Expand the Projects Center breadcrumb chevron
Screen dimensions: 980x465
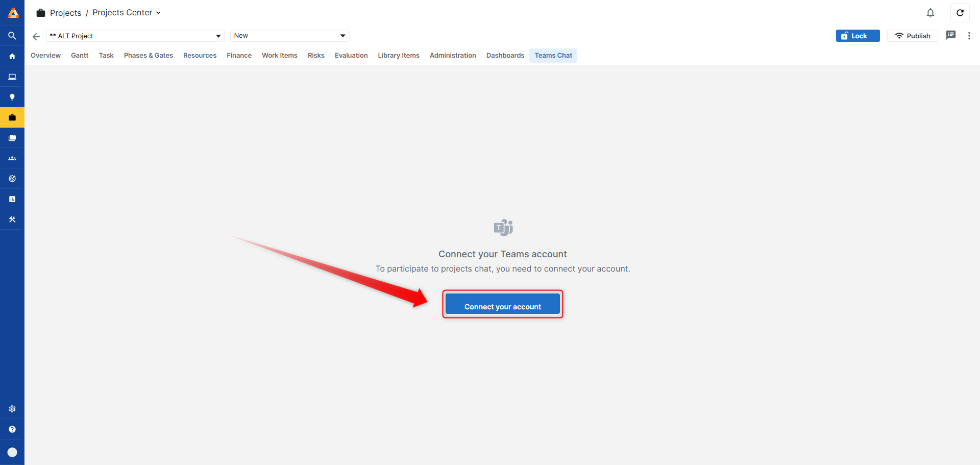(x=158, y=13)
